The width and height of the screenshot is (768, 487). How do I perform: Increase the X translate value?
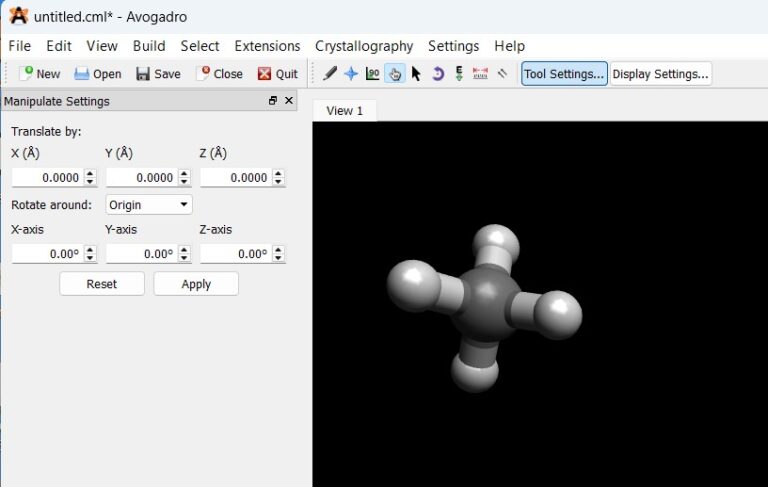point(90,173)
